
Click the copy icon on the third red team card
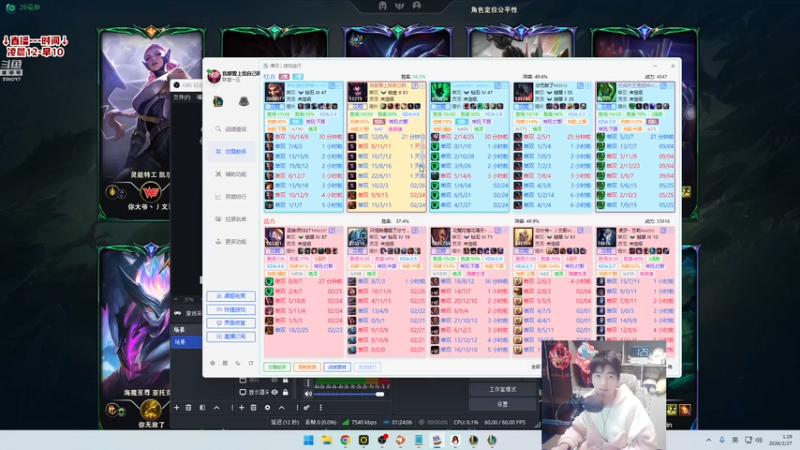(x=498, y=86)
